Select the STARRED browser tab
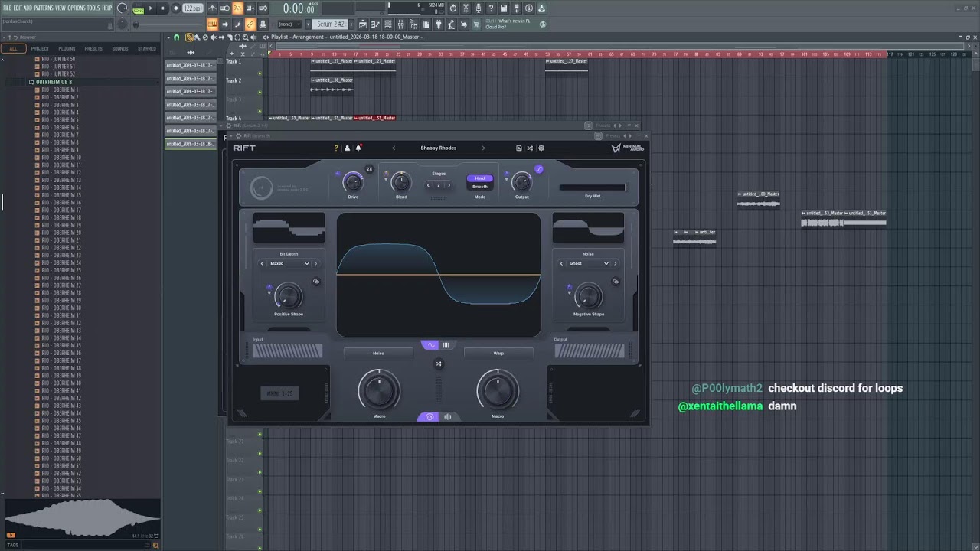This screenshot has height=551, width=980. (147, 49)
